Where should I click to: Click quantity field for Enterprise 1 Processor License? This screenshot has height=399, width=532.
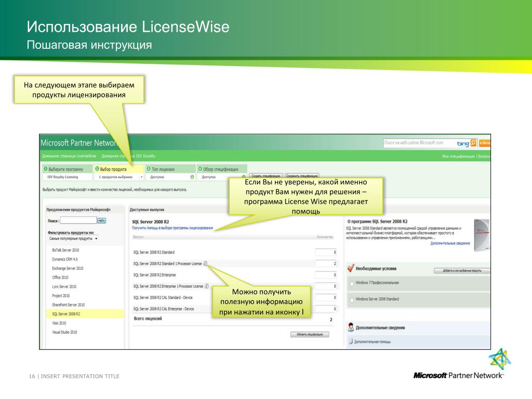tap(326, 286)
